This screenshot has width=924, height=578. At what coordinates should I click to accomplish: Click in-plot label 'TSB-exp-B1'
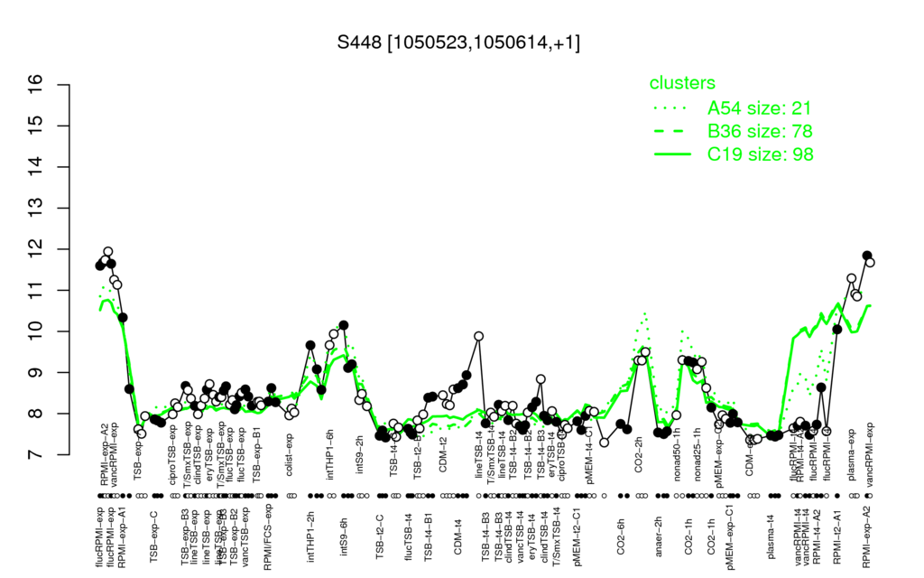coord(256,455)
